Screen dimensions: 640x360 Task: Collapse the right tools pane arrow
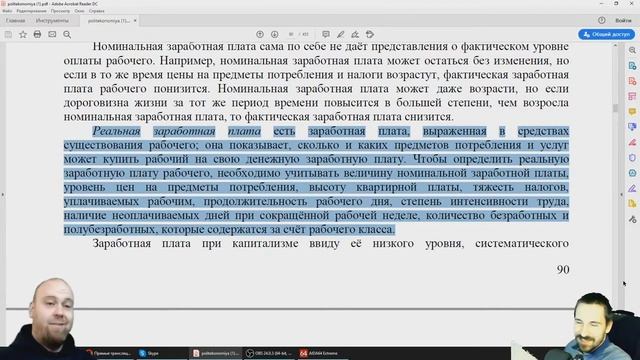pyautogui.click(x=622, y=195)
